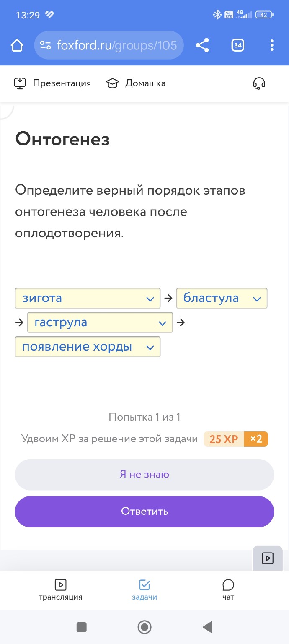
Task: Tap the foxford.ru address bar
Action: (108, 45)
